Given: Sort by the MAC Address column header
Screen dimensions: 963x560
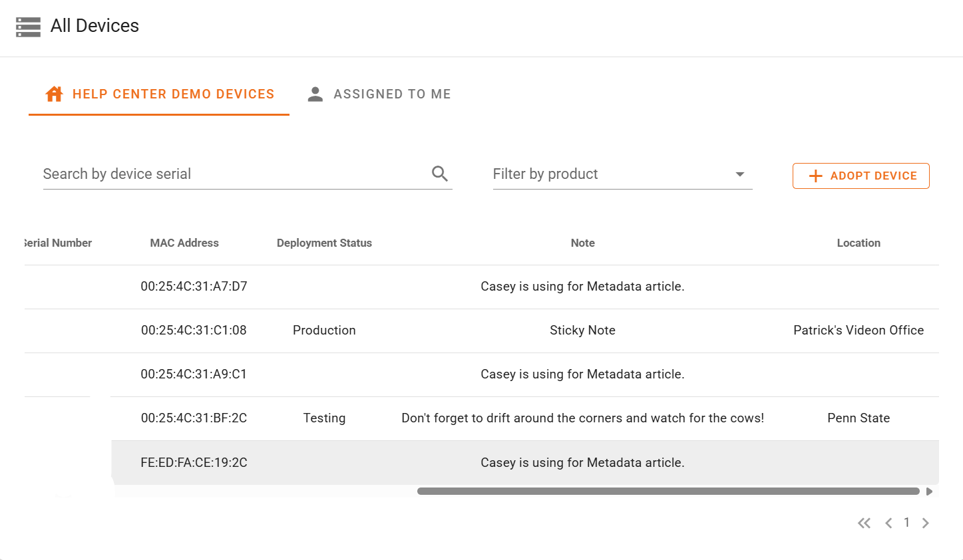Looking at the screenshot, I should pos(184,243).
